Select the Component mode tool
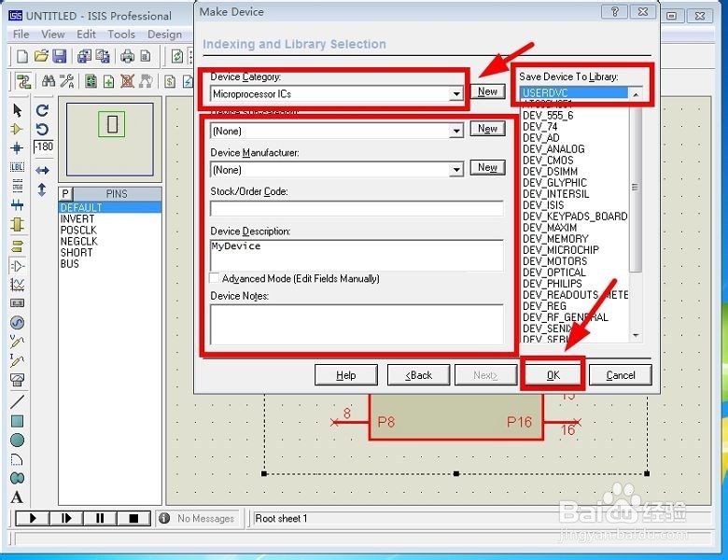728x560 pixels. [17, 129]
